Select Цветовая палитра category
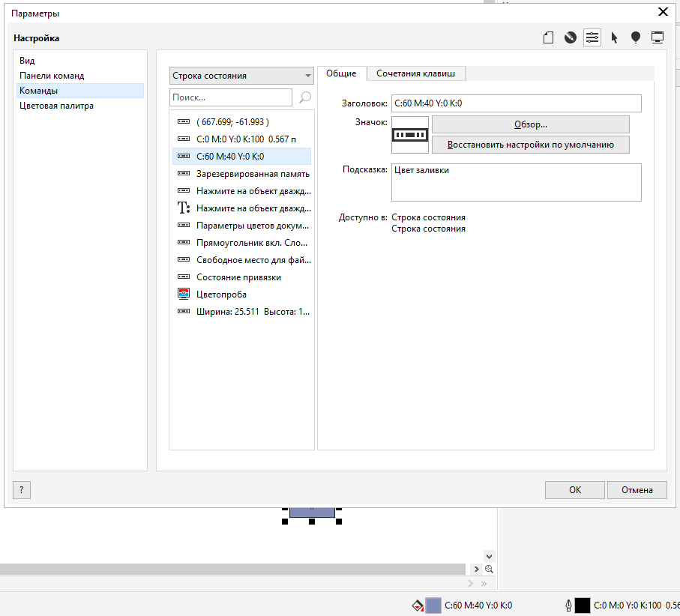Viewport: 680px width, 616px height. click(x=80, y=106)
